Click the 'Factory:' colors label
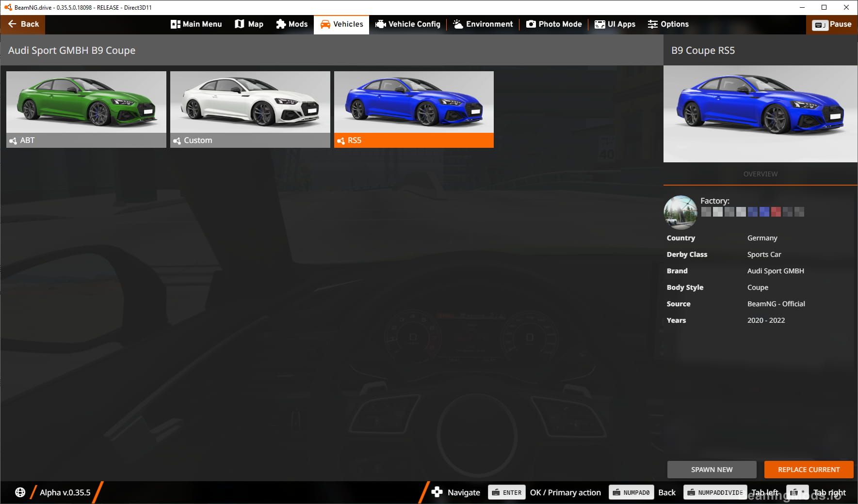Screen dimensions: 858x504 [x=714, y=201]
